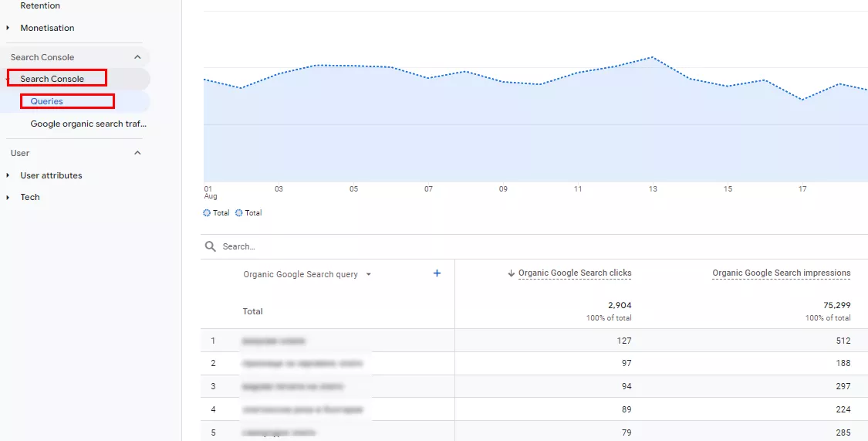The width and height of the screenshot is (868, 441).
Task: Sort by Organic Google Search impressions
Action: pyautogui.click(x=781, y=273)
